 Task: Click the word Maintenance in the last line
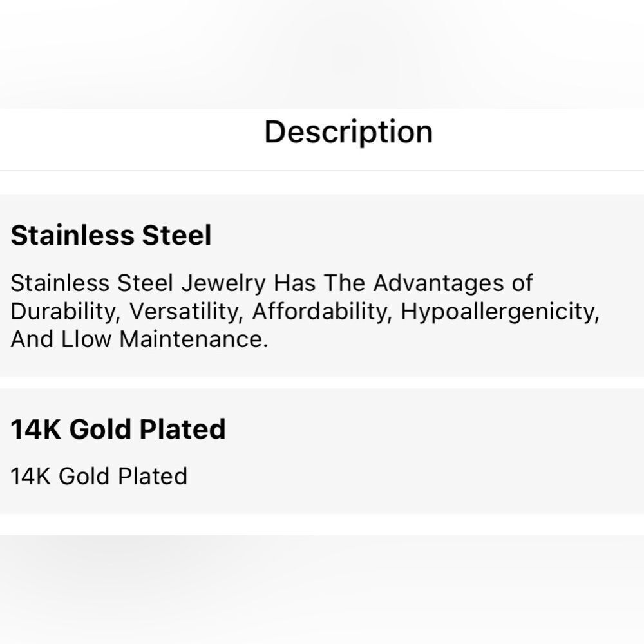pyautogui.click(x=193, y=339)
